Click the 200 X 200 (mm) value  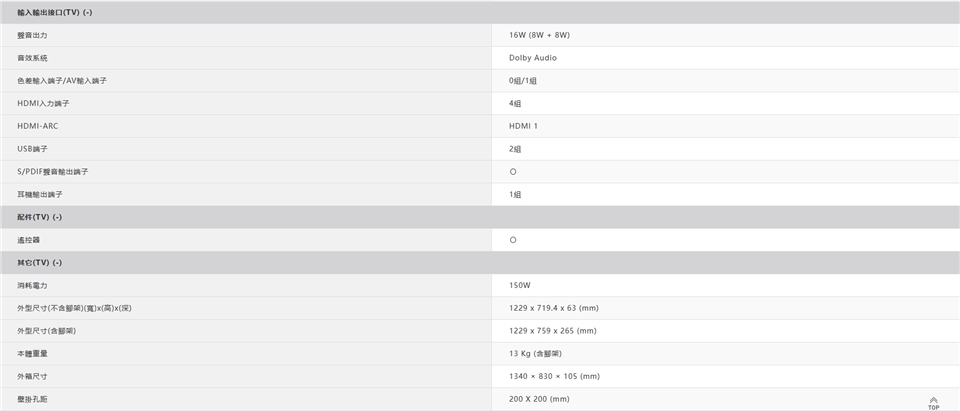pyautogui.click(x=539, y=399)
